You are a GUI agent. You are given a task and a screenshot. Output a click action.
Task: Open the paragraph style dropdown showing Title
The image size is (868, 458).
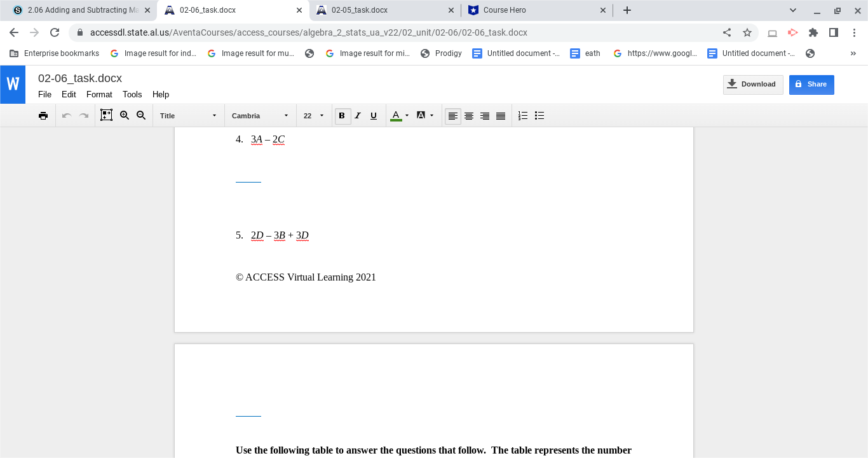click(187, 115)
